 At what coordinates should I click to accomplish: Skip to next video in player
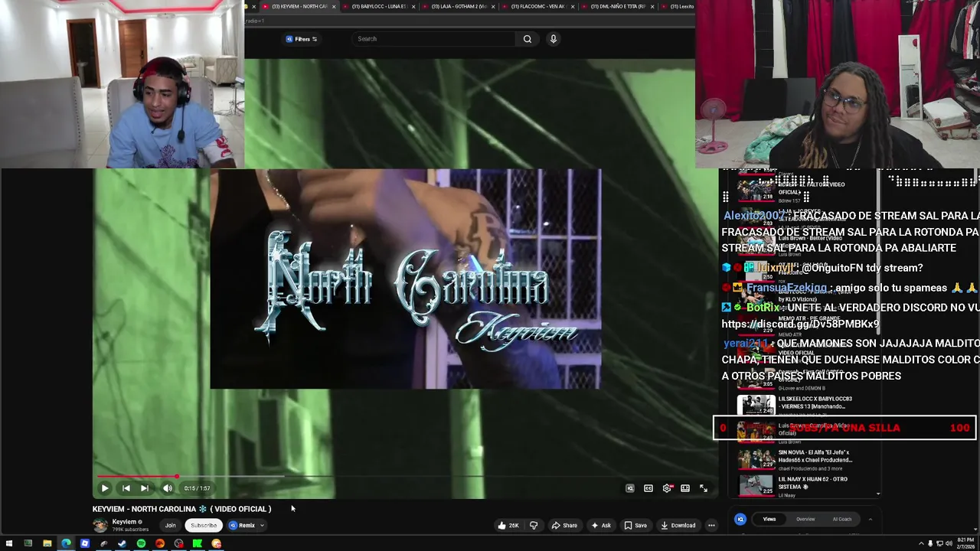click(x=144, y=488)
